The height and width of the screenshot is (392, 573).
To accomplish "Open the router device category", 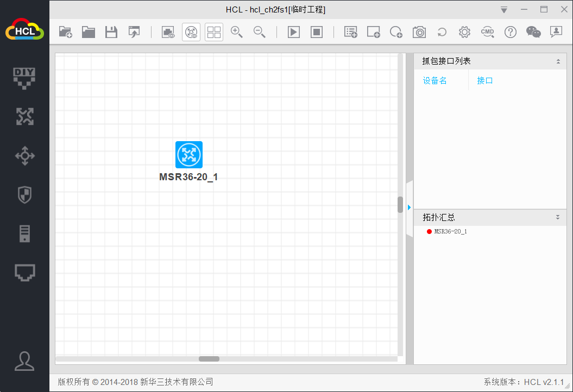I will 24,117.
